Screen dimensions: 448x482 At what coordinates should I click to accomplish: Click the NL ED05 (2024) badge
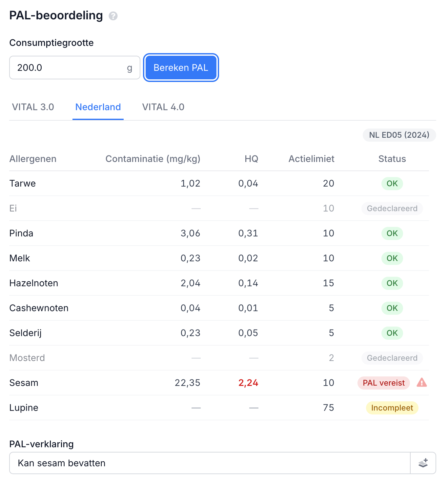coord(399,135)
